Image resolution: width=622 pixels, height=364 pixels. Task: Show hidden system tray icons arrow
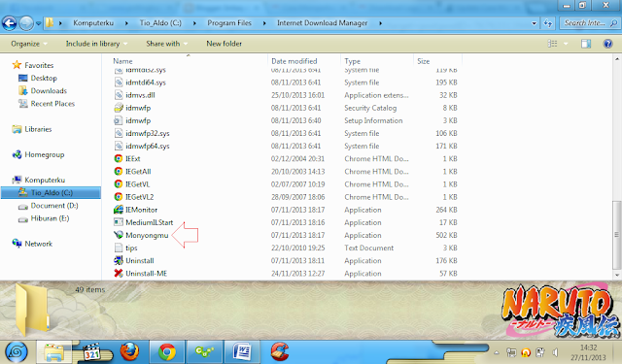[497, 352]
